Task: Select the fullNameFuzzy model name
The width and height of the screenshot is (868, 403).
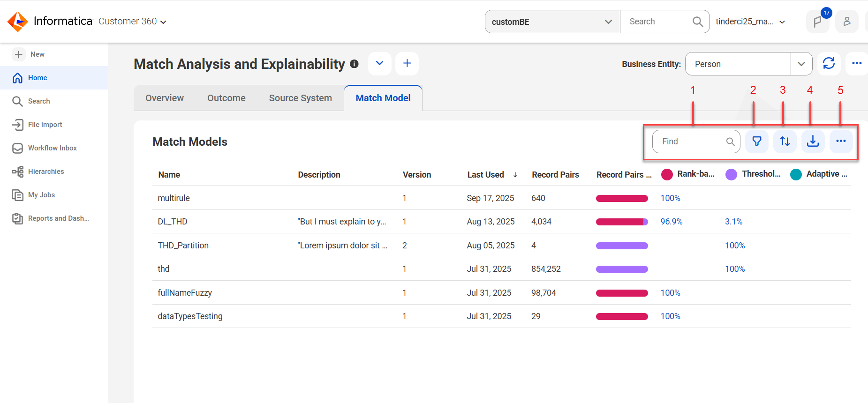Action: [185, 293]
